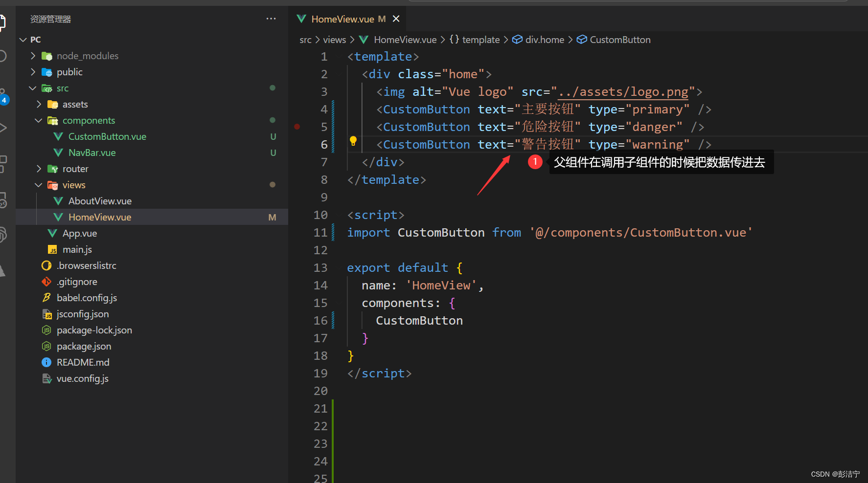
Task: Select the HomeView.vue editor tab
Action: pos(343,19)
